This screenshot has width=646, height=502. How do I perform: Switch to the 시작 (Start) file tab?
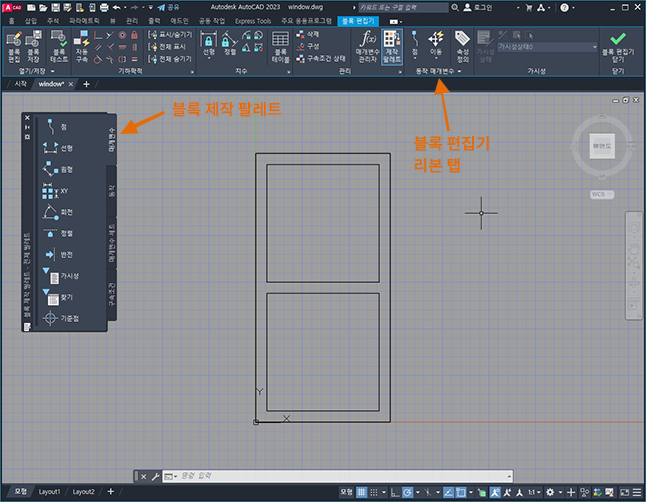(x=20, y=84)
